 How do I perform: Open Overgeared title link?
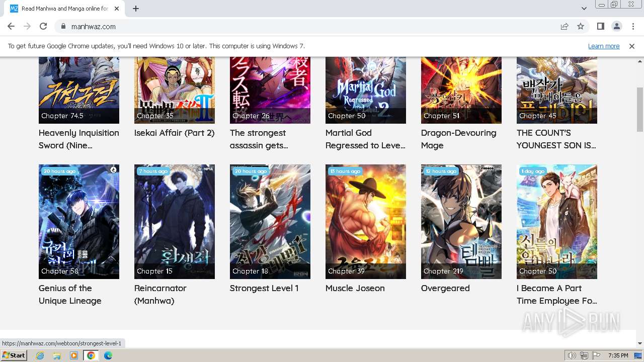[x=445, y=288]
